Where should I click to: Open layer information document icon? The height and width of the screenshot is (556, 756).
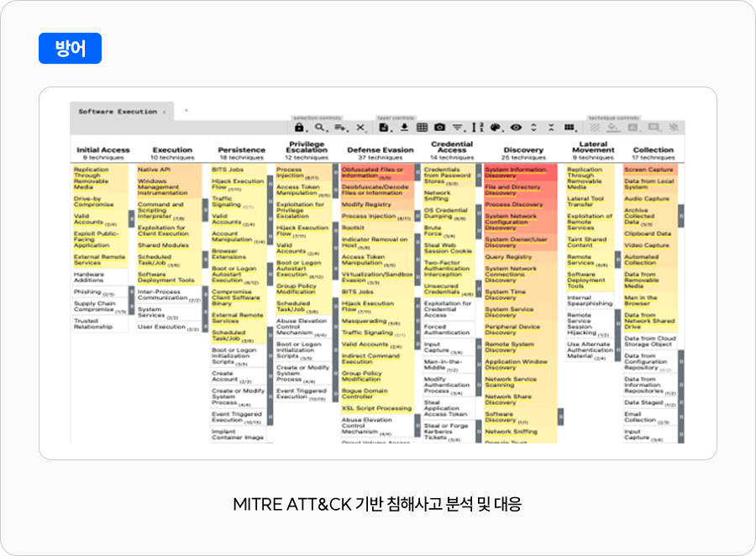tap(384, 128)
